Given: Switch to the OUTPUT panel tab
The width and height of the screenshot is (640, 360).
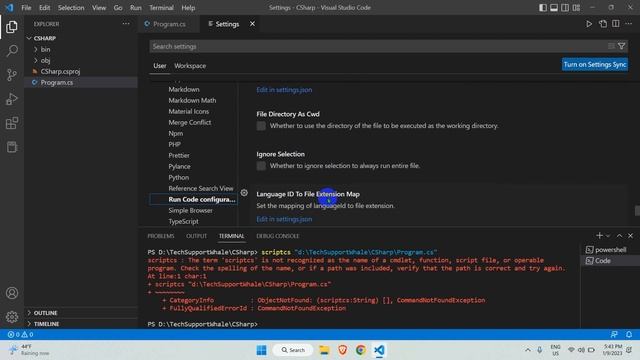Looking at the screenshot, I should [x=196, y=236].
